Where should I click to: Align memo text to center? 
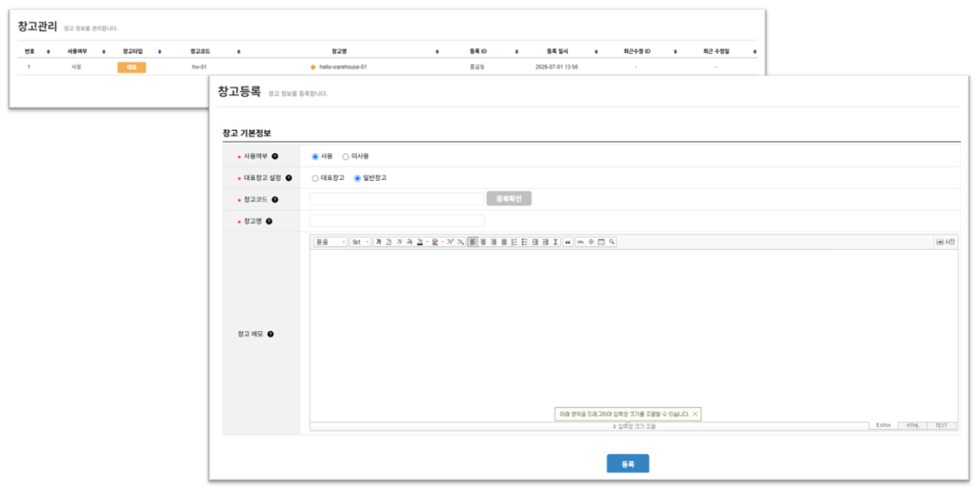483,243
